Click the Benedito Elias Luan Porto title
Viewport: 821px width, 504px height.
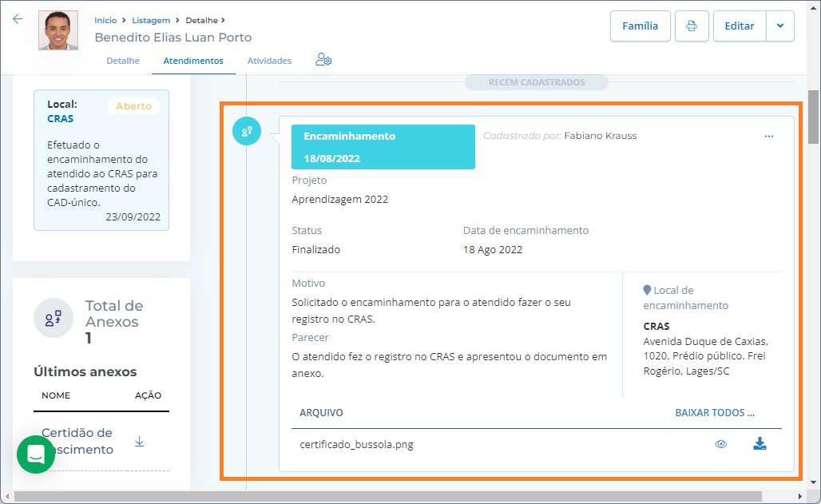click(x=173, y=38)
